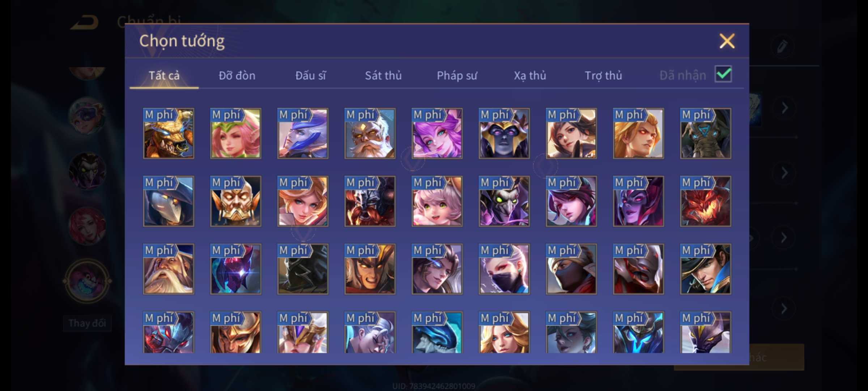
Task: Select the red fire demon hero portrait
Action: tap(705, 201)
